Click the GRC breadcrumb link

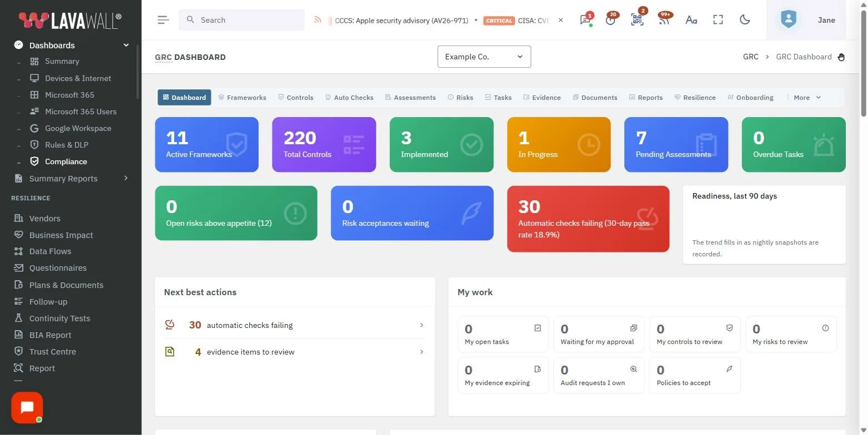750,57
